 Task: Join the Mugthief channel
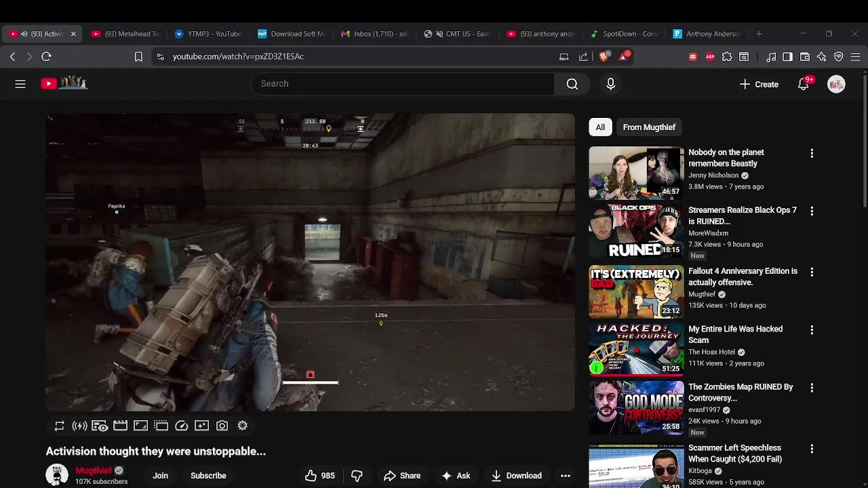pos(160,476)
